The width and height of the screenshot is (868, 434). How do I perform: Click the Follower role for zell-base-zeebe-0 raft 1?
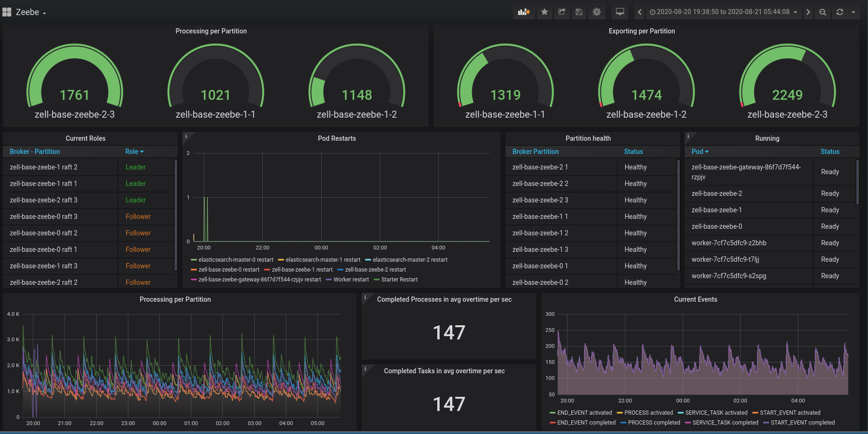pos(138,249)
